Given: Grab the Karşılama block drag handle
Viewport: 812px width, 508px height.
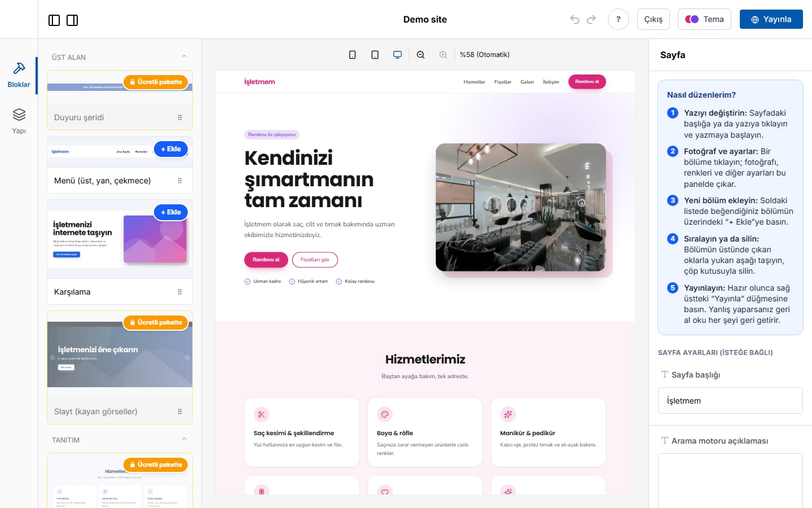Looking at the screenshot, I should pyautogui.click(x=180, y=292).
